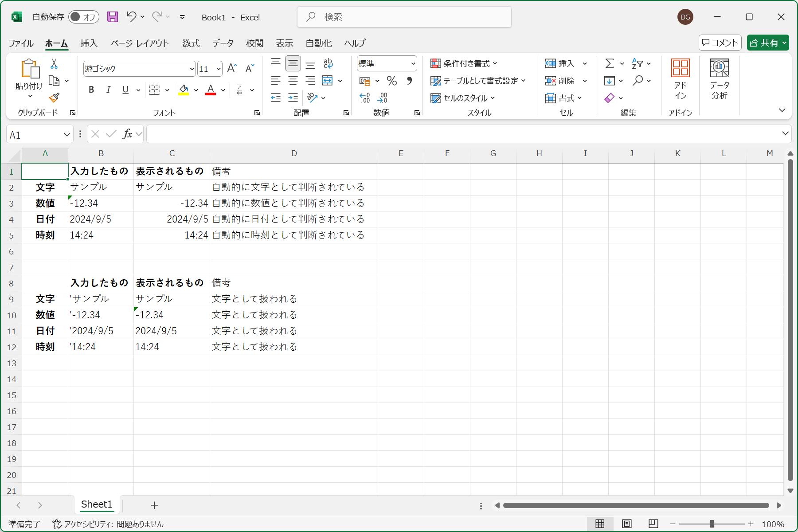
Task: Open the Page Layout tab
Action: (140, 43)
